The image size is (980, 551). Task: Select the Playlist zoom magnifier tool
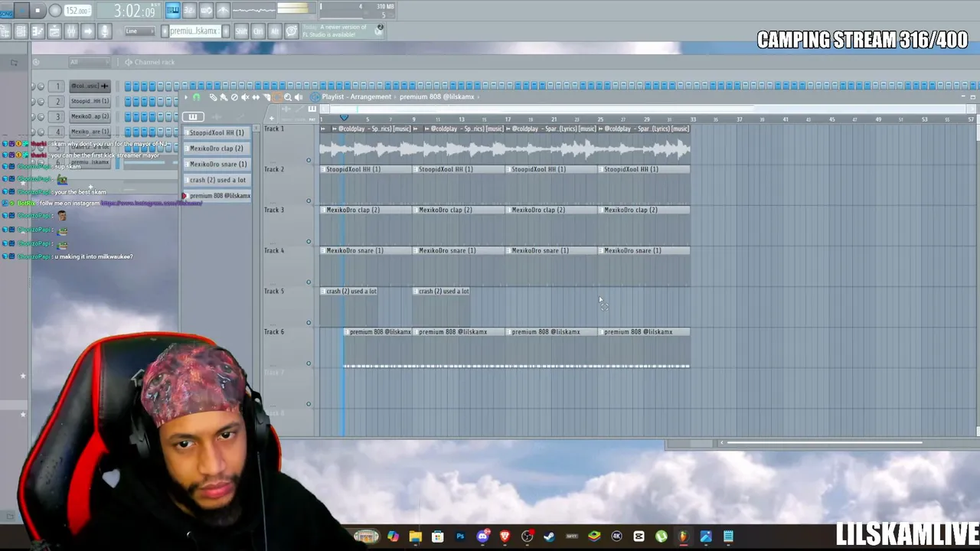(x=288, y=97)
